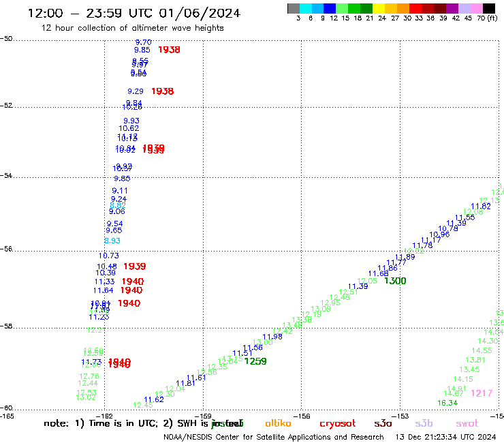Click the light blue 8.82 value

point(118,205)
